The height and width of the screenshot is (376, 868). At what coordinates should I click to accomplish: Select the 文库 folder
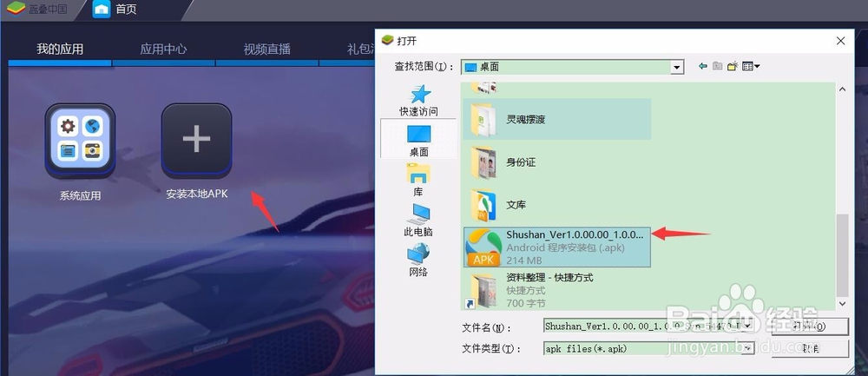click(557, 204)
